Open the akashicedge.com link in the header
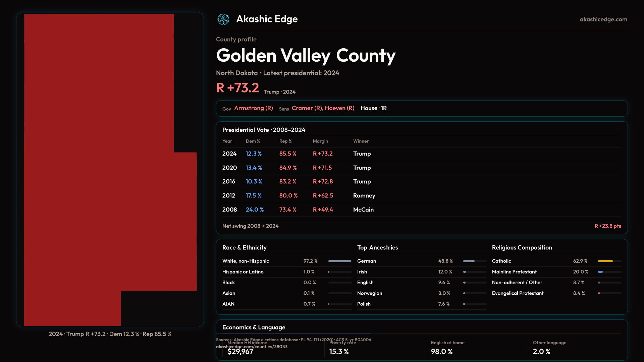 click(x=603, y=19)
